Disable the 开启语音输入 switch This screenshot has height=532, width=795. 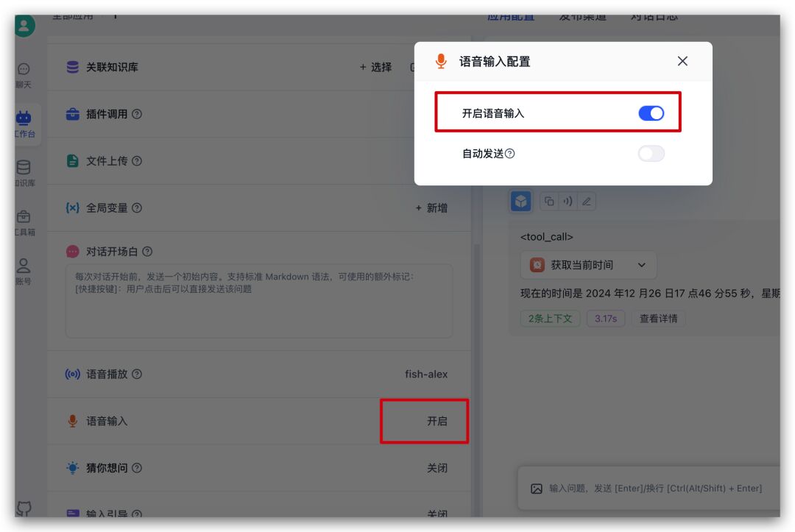(x=651, y=113)
